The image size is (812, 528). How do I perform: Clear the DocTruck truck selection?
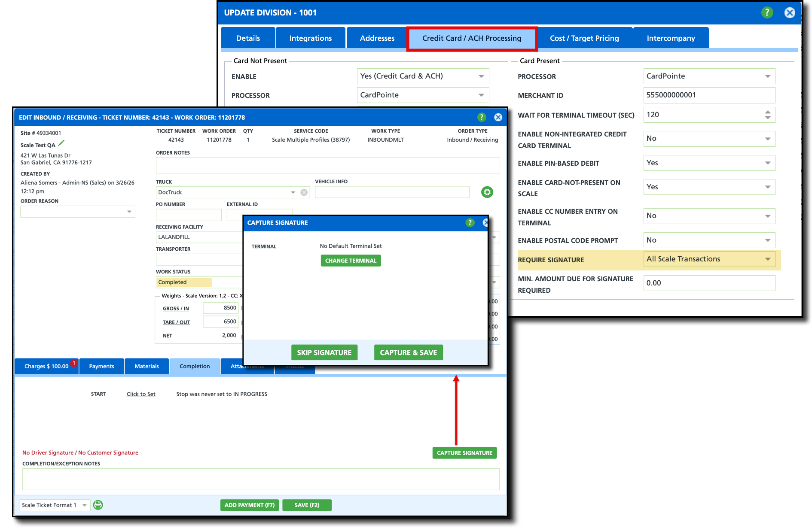click(304, 192)
